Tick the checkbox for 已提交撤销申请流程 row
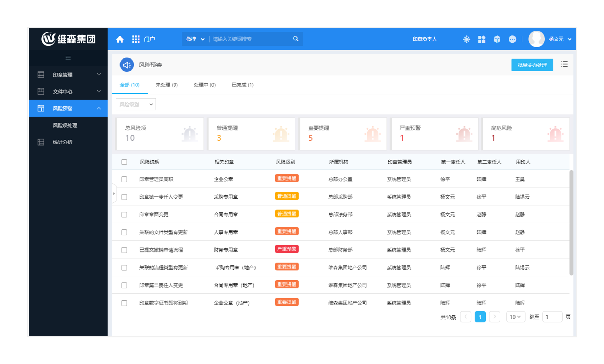The height and width of the screenshot is (364, 604). (124, 250)
